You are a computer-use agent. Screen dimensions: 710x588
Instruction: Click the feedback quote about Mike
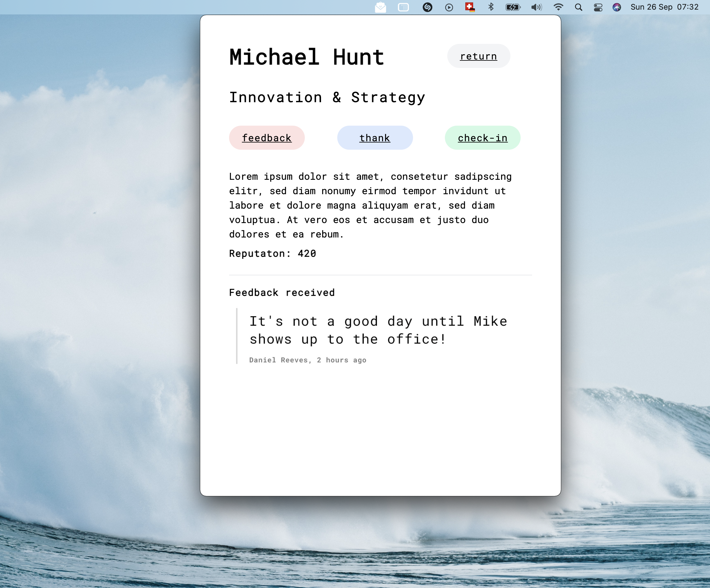click(x=378, y=330)
